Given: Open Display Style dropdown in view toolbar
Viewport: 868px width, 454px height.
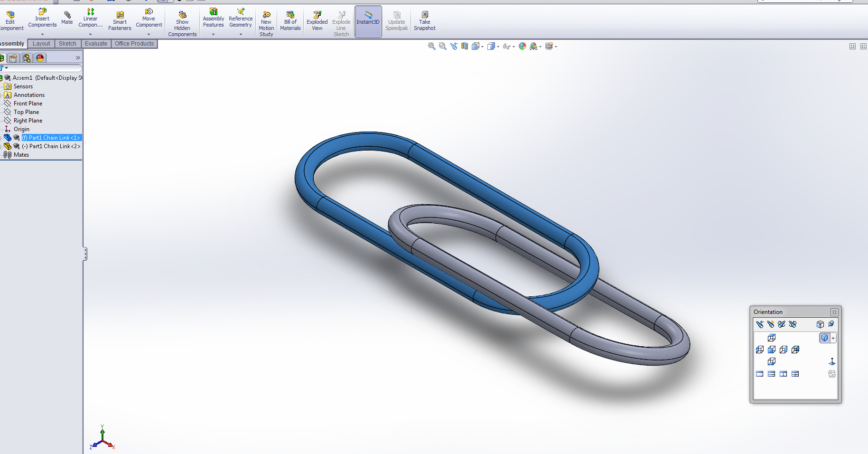Looking at the screenshot, I should [x=498, y=47].
